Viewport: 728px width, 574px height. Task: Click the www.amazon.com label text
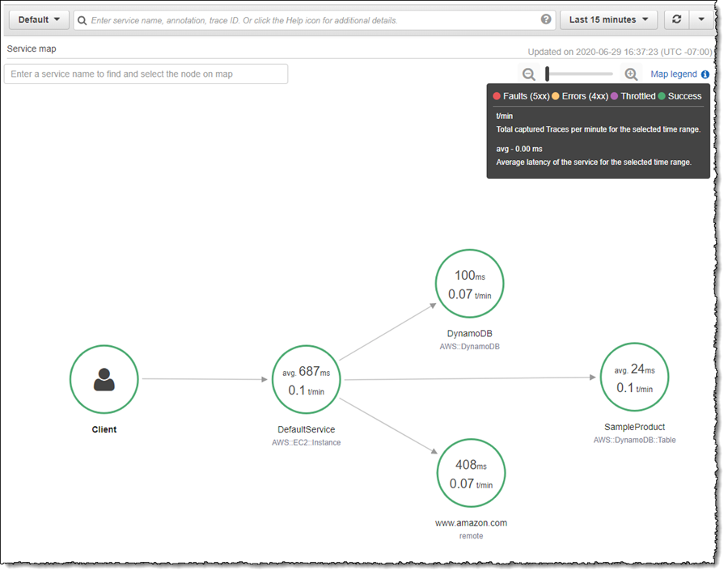tap(471, 523)
